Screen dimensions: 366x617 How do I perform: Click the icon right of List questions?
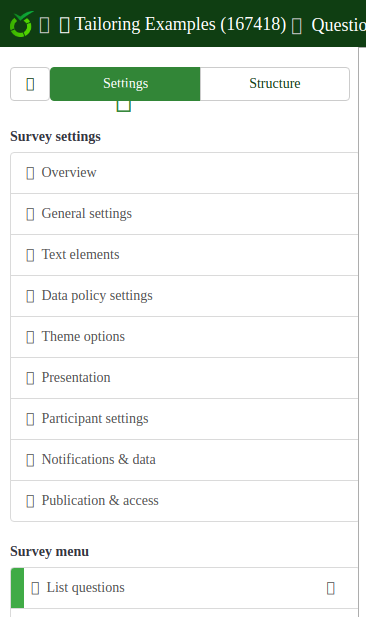click(331, 588)
